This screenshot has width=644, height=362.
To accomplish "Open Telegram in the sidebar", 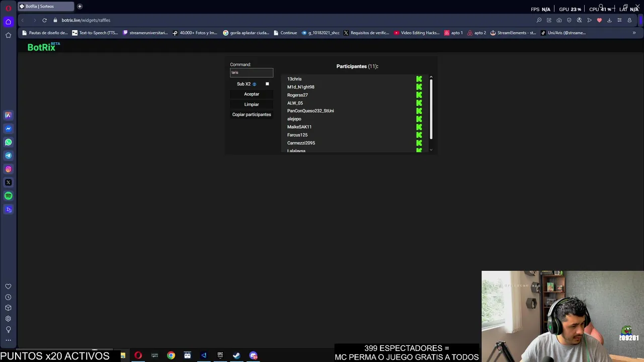I will pos(8,156).
